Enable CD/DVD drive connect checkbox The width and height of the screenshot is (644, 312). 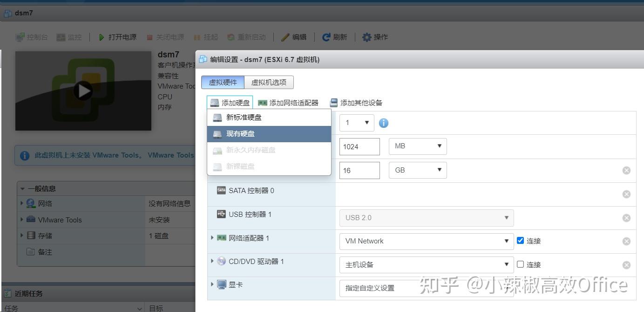tap(521, 264)
